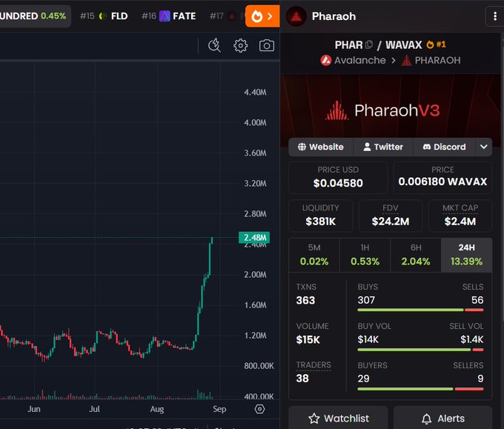Click the 2.48M current price label
The image size is (504, 429).
pyautogui.click(x=254, y=238)
